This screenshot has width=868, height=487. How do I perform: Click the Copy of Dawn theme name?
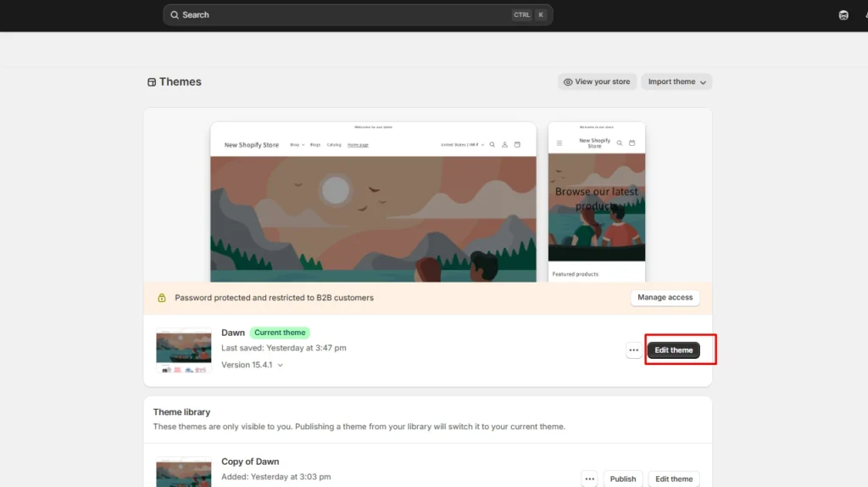pyautogui.click(x=250, y=462)
